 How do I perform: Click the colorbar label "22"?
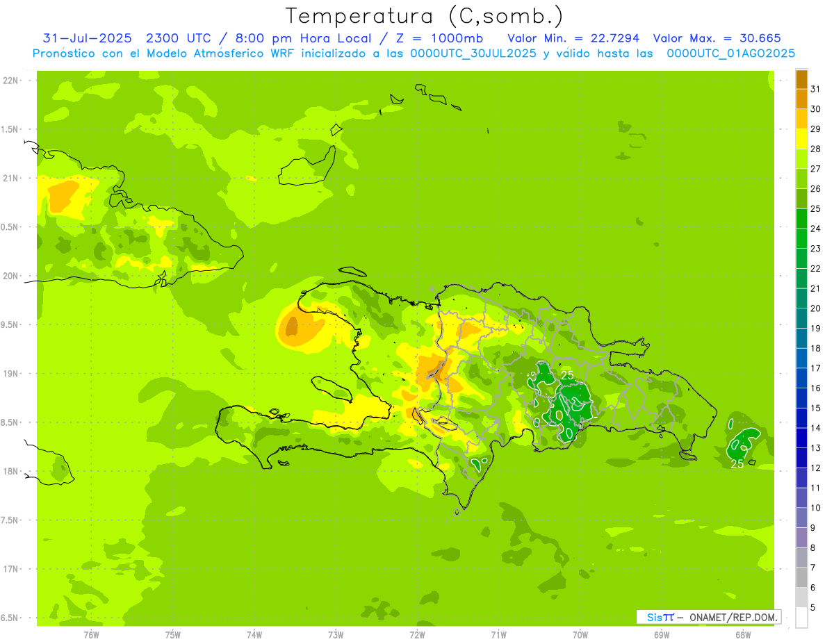coord(816,268)
